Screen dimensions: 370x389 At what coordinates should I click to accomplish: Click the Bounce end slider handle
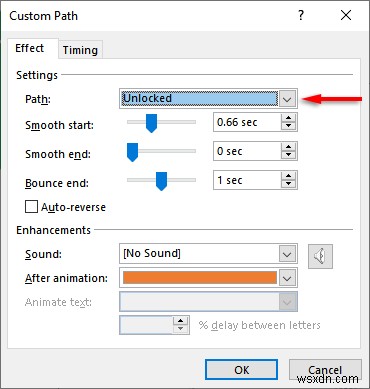pos(161,181)
